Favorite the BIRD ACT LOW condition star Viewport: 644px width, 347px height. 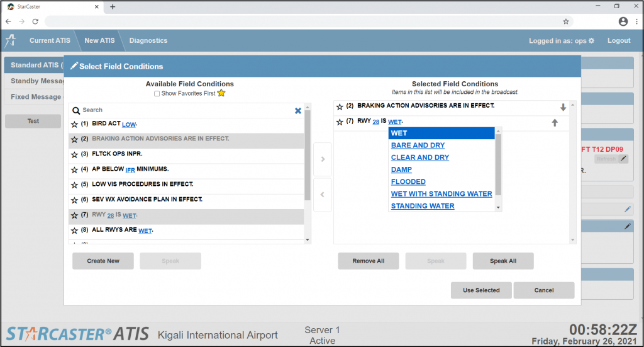tap(74, 125)
